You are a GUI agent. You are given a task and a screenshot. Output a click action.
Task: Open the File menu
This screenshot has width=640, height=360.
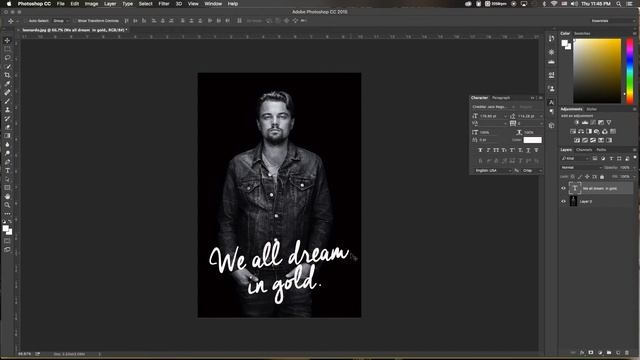[61, 4]
